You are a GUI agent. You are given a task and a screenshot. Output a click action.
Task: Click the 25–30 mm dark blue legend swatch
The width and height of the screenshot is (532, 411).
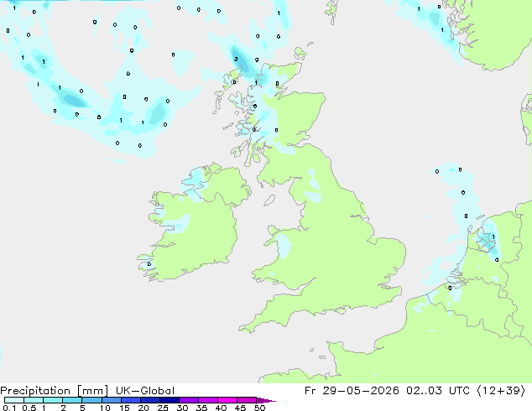pyautogui.click(x=170, y=400)
